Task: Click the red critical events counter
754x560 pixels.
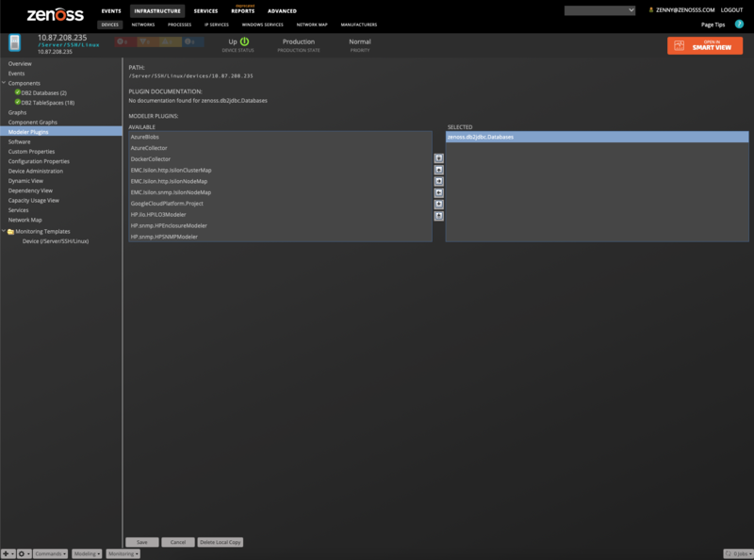Action: click(125, 41)
